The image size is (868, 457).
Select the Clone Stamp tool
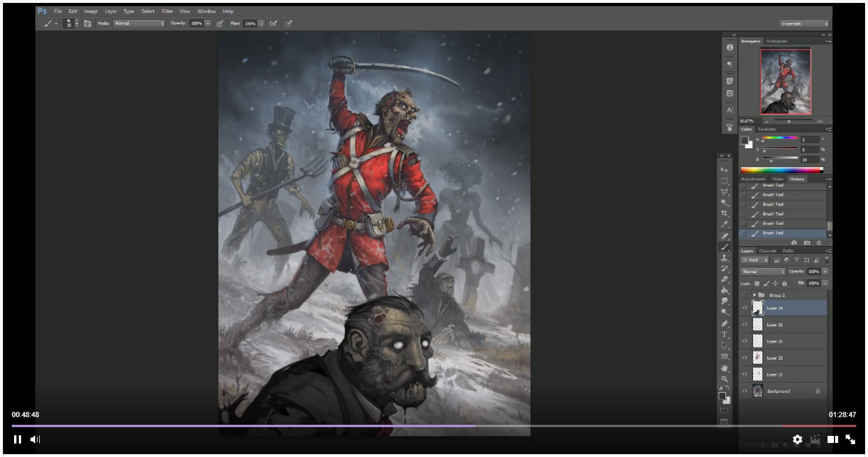tap(725, 258)
